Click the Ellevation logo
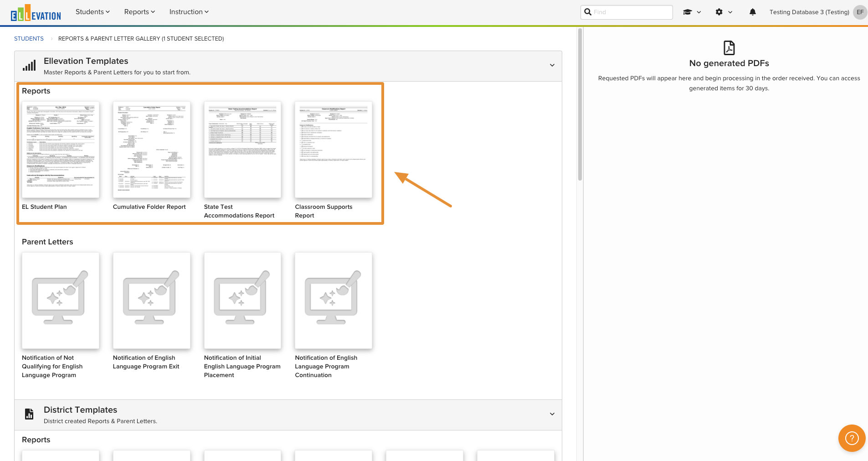Image resolution: width=868 pixels, height=461 pixels. [36, 13]
